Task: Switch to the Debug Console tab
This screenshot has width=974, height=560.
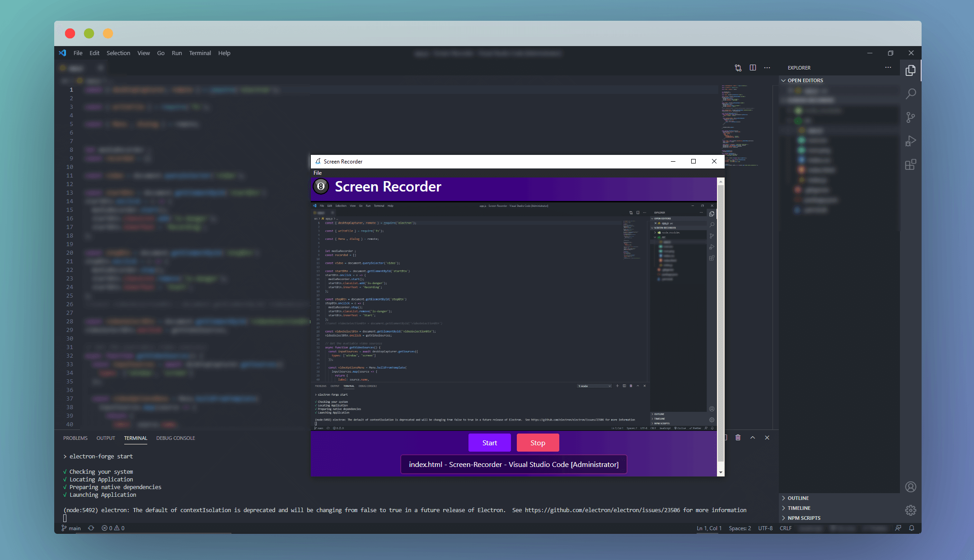Action: point(175,438)
